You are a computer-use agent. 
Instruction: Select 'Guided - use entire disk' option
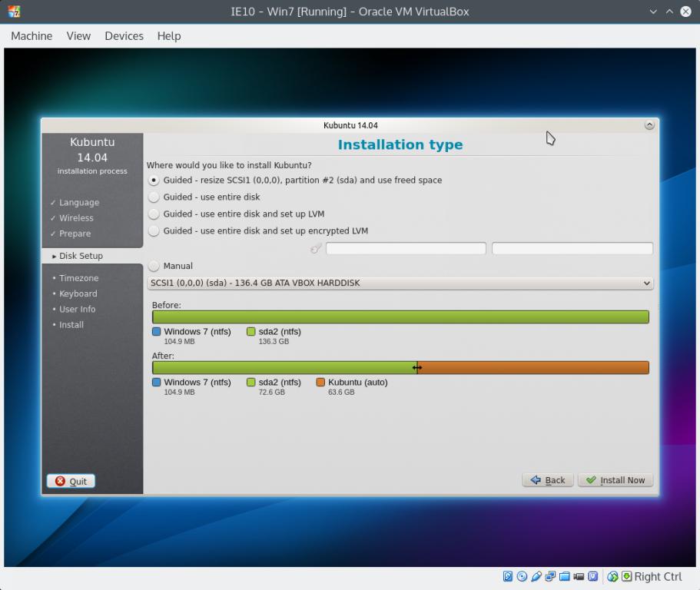(x=154, y=197)
